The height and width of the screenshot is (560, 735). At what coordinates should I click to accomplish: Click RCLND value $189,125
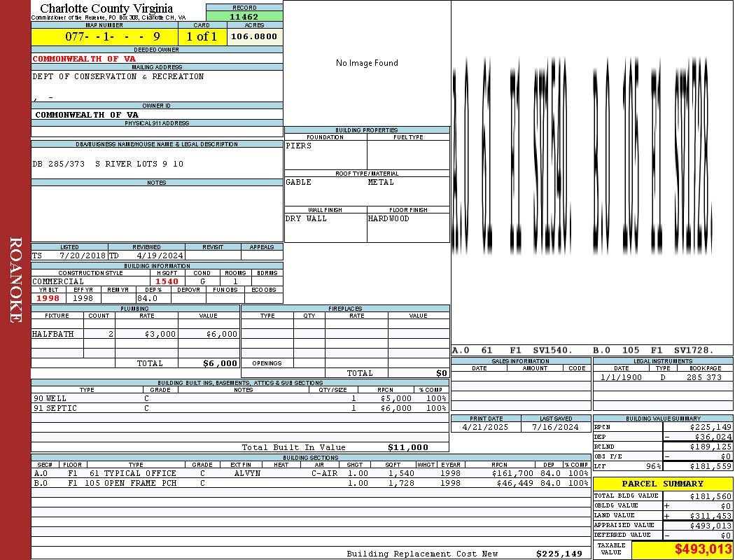pyautogui.click(x=710, y=447)
